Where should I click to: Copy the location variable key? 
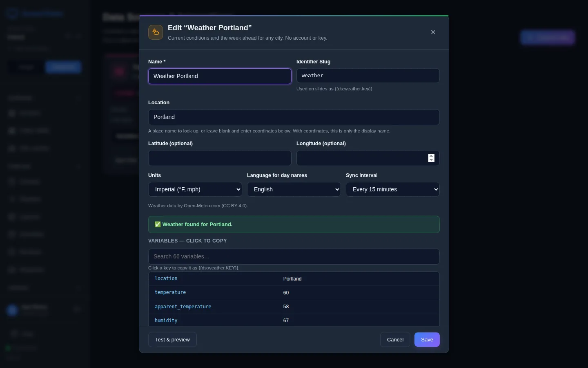coord(166,278)
